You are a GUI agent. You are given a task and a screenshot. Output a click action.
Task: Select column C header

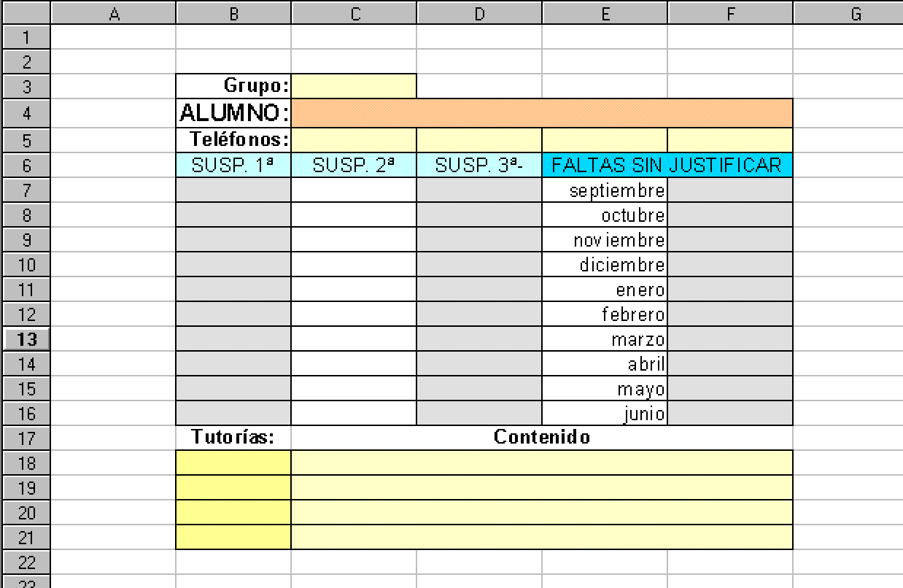click(x=354, y=12)
